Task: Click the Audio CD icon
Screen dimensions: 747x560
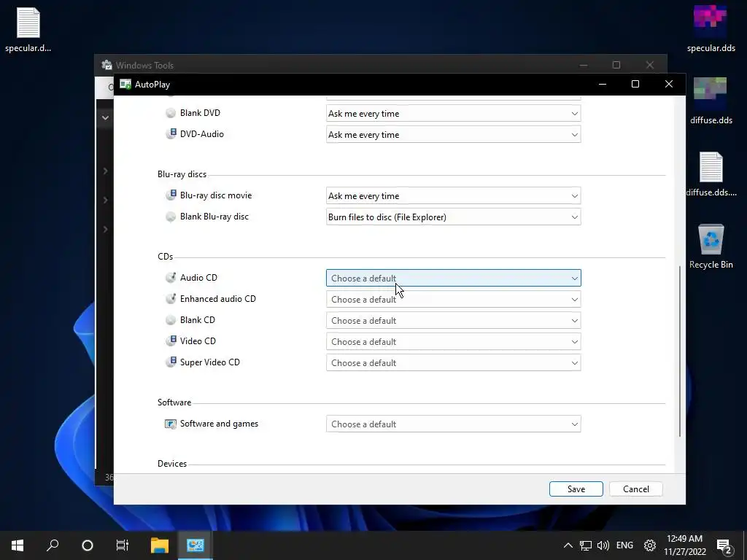Action: pyautogui.click(x=171, y=278)
